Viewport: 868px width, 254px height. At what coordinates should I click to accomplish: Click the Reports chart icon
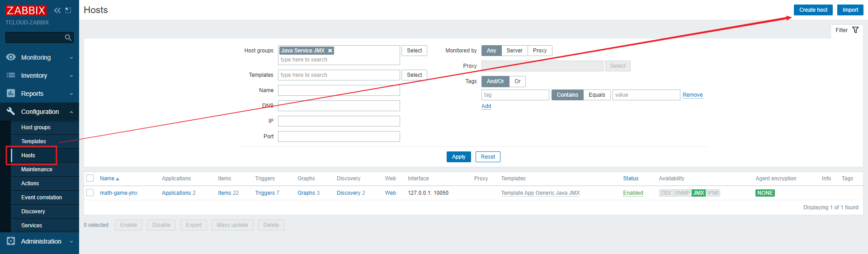[x=11, y=93]
